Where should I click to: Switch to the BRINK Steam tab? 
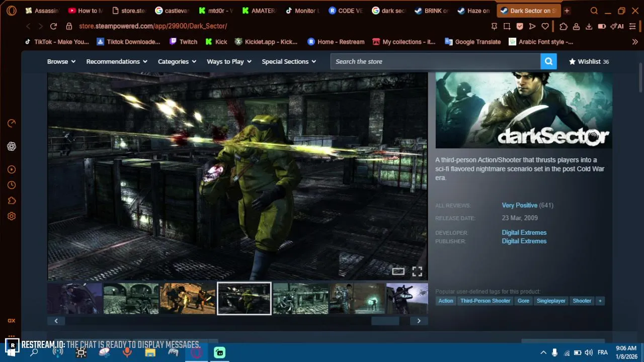pos(431,11)
